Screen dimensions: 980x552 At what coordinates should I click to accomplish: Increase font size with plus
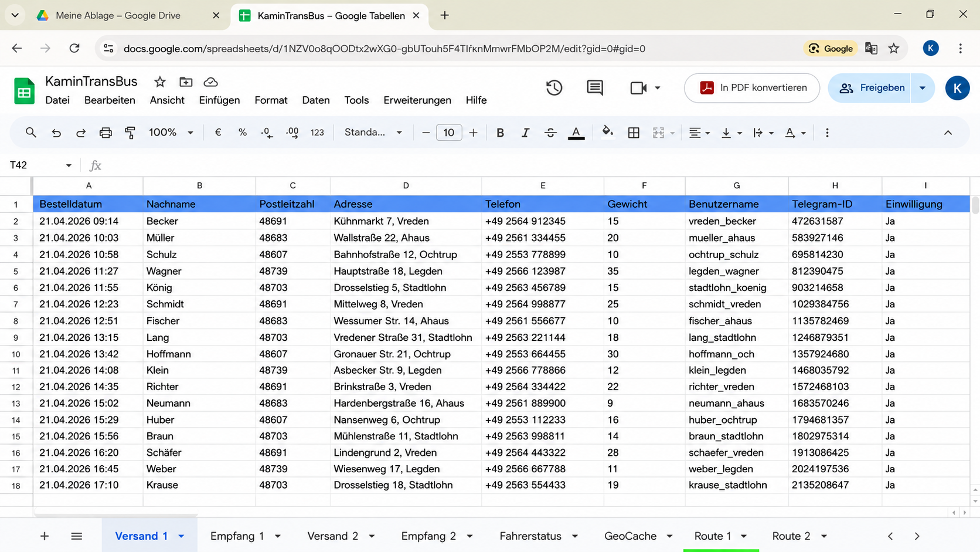473,133
